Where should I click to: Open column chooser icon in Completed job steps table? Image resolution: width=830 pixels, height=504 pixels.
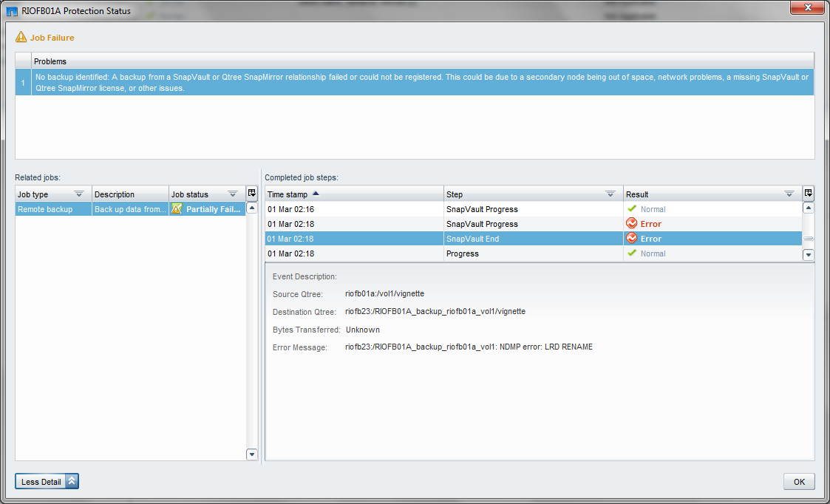[x=809, y=193]
